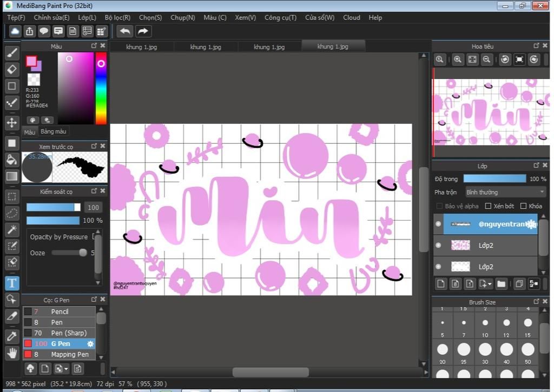Select the Hand tool

pos(12,353)
